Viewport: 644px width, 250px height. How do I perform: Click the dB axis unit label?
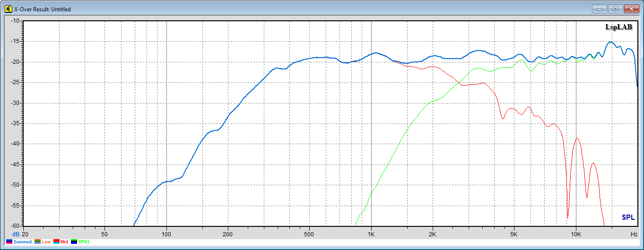click(x=16, y=234)
